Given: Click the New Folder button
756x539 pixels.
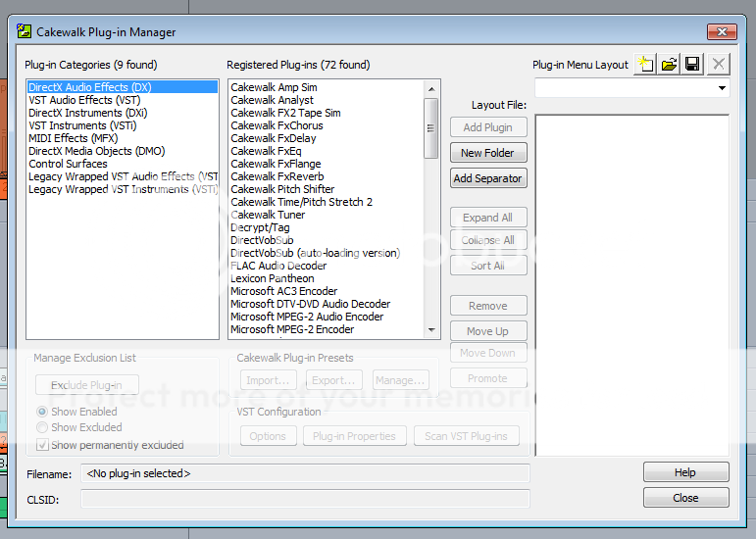Looking at the screenshot, I should (488, 153).
